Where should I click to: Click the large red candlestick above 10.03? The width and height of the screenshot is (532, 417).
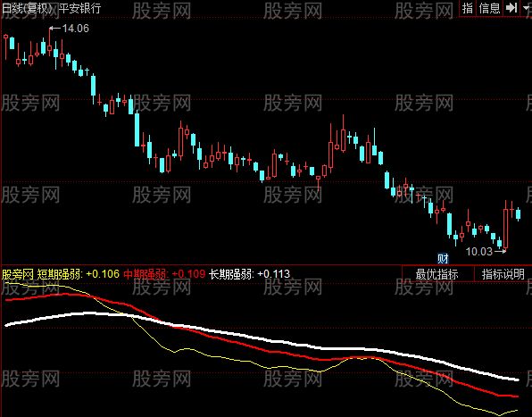click(505, 229)
